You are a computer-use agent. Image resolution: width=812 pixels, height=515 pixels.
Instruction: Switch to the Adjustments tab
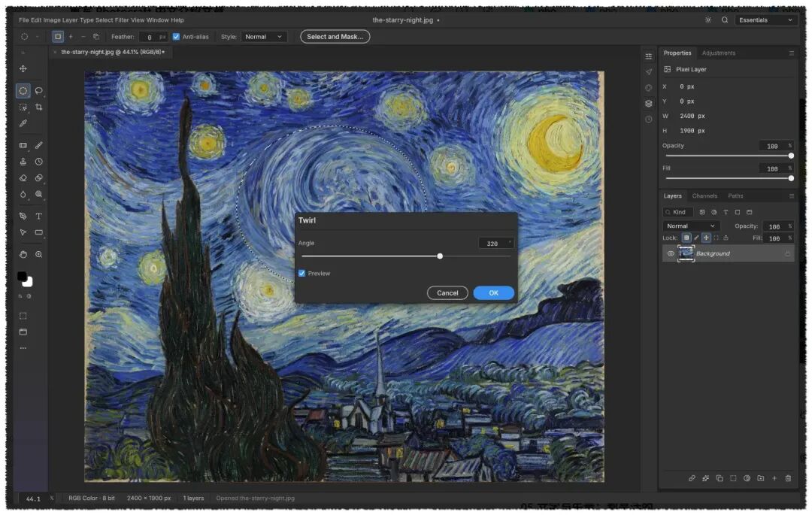point(718,53)
